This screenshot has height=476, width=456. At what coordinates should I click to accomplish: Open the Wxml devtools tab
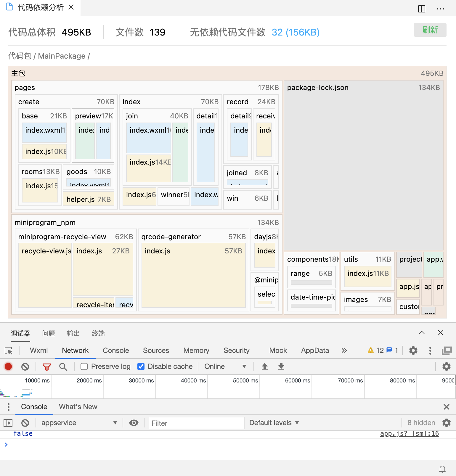coord(39,350)
